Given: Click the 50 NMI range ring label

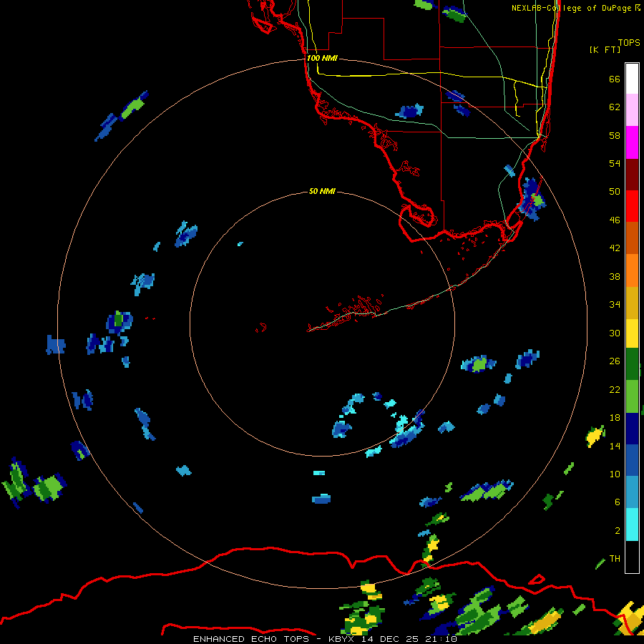Looking at the screenshot, I should [322, 191].
